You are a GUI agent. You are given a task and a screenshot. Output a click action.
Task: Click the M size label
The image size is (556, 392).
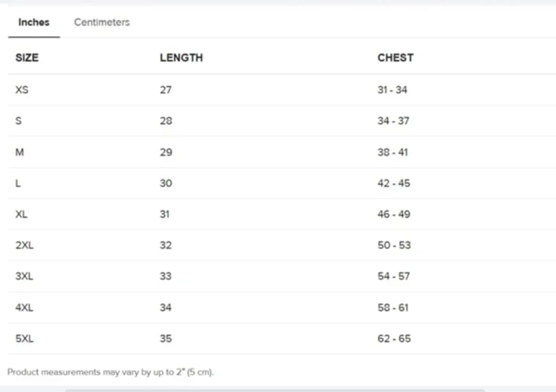pos(20,153)
